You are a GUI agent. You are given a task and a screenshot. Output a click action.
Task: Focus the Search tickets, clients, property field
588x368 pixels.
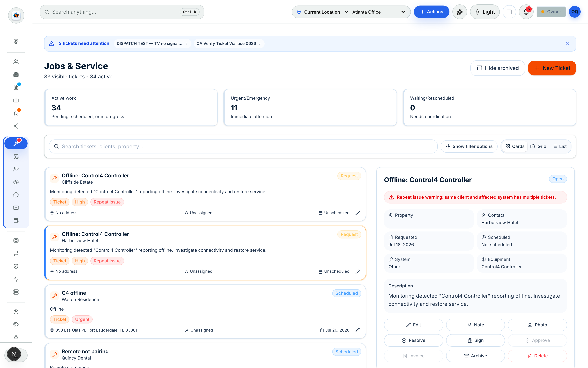pos(243,146)
